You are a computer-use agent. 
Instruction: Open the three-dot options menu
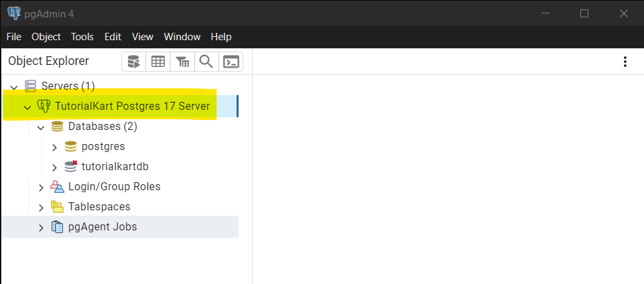pyautogui.click(x=625, y=62)
